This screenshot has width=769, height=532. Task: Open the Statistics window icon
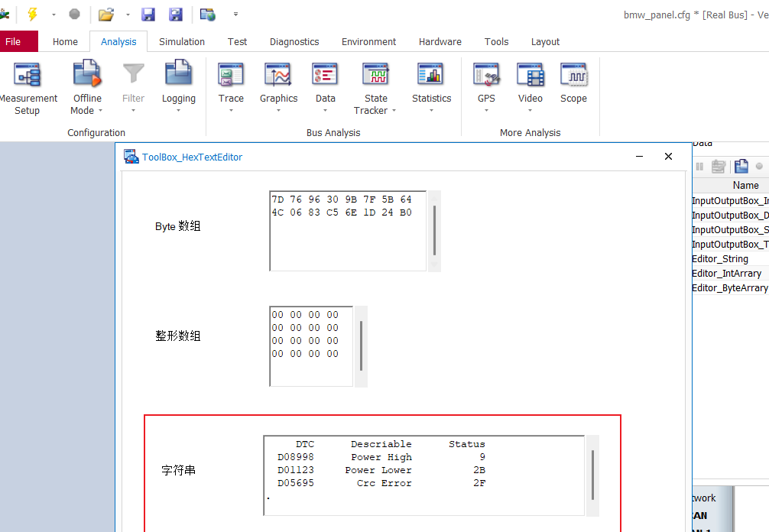[x=431, y=76]
